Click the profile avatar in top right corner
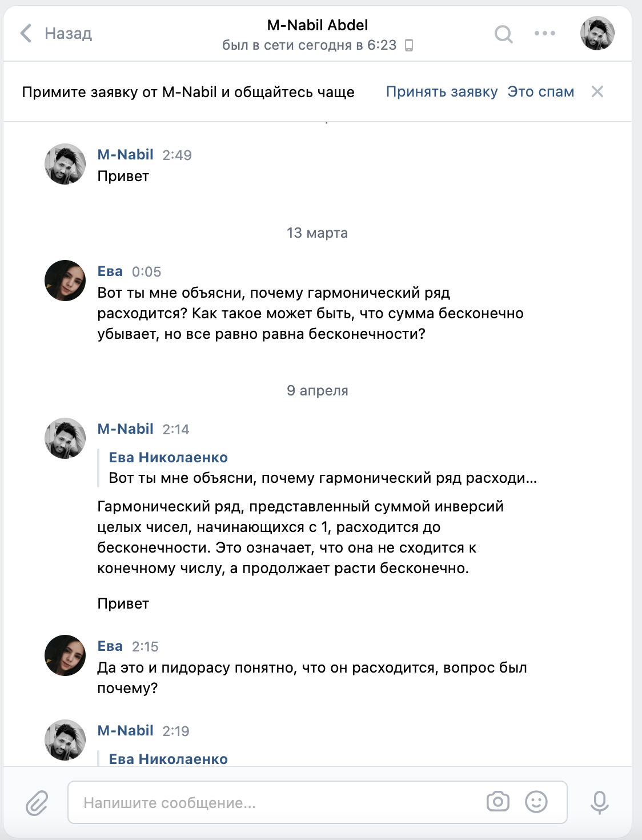The width and height of the screenshot is (642, 840). (597, 33)
